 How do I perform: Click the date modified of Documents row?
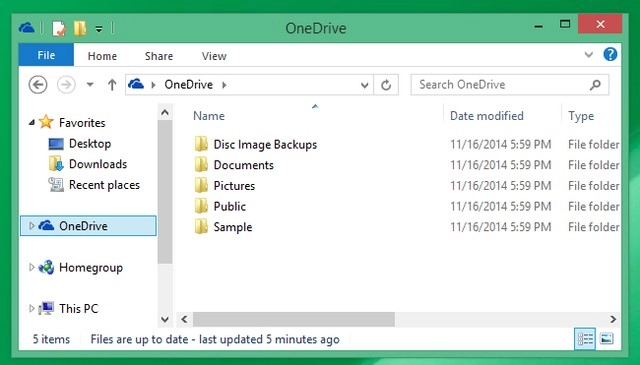click(x=501, y=165)
